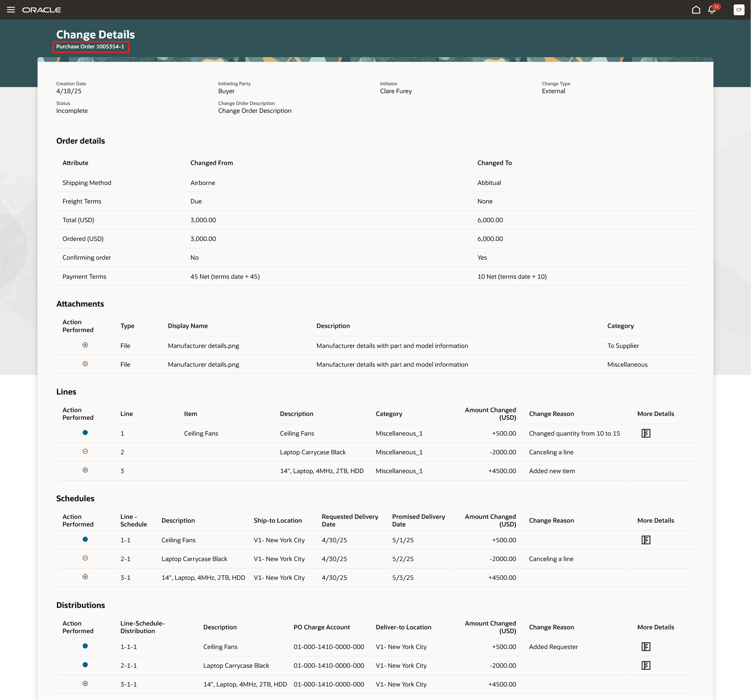Open More Details for schedule 1-1
Viewport: 751px width, 700px height.
pyautogui.click(x=646, y=540)
